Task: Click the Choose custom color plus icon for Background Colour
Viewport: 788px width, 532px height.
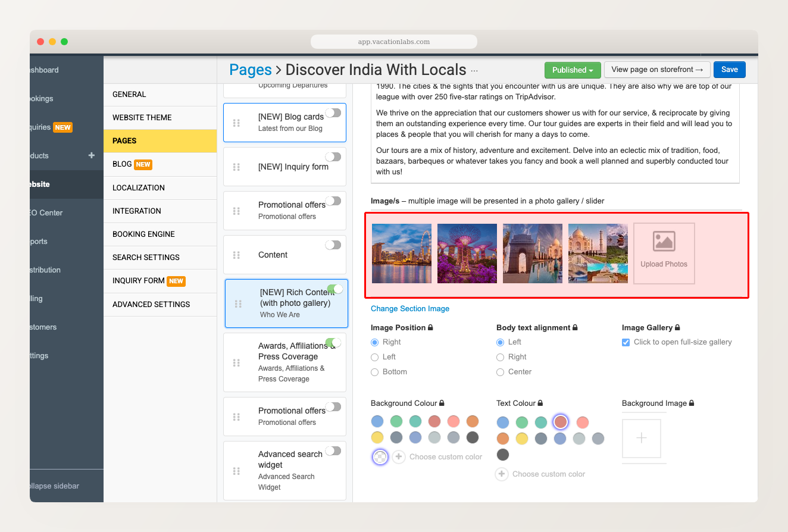Action: tap(399, 457)
